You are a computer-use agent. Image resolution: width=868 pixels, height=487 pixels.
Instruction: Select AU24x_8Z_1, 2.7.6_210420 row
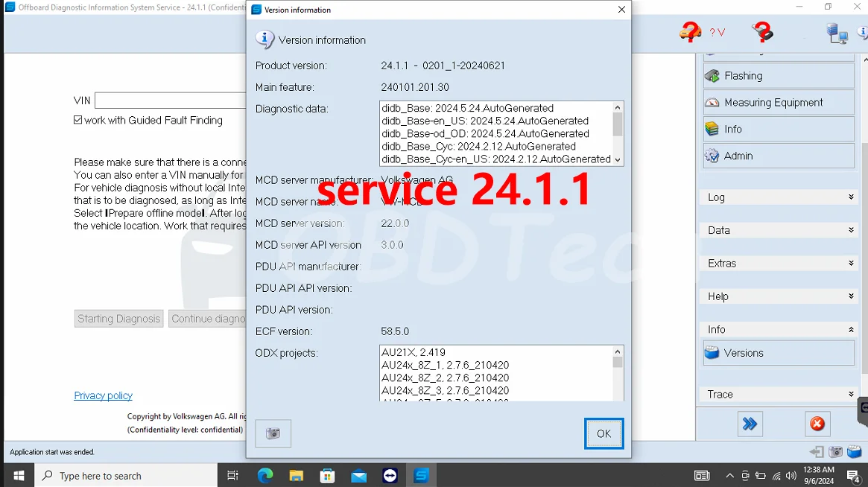pos(445,365)
